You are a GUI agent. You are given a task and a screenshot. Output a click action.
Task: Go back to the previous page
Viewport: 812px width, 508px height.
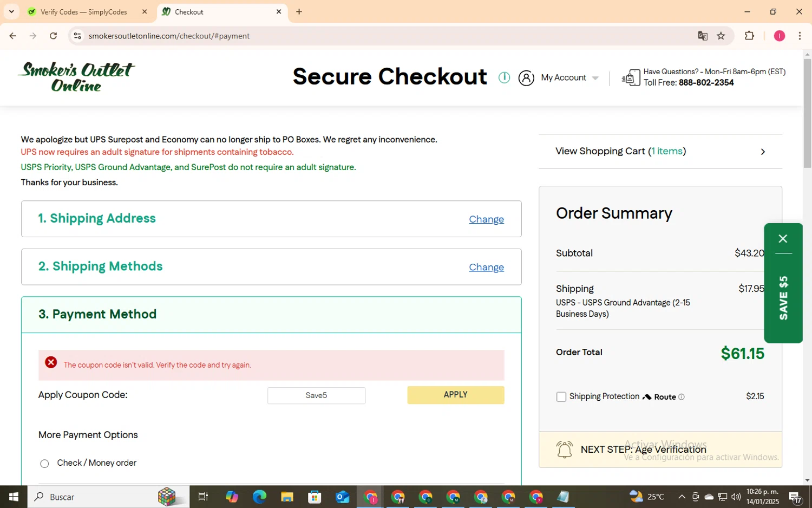(13, 36)
